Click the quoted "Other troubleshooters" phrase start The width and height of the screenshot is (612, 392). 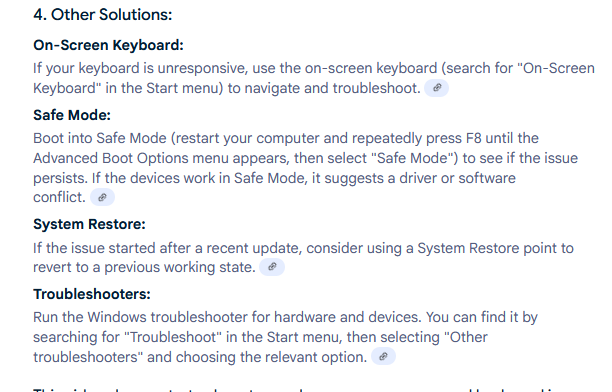tap(466, 337)
